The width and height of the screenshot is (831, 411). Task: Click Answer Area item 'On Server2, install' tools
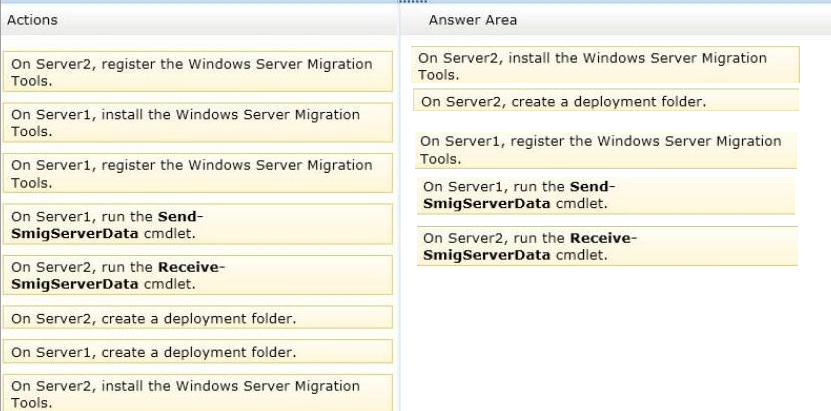(605, 65)
